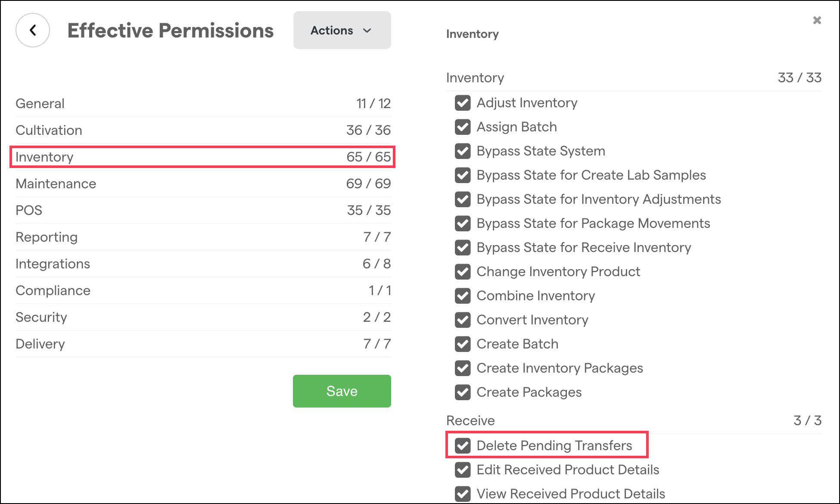
Task: Toggle View Received Product Details
Action: [462, 494]
